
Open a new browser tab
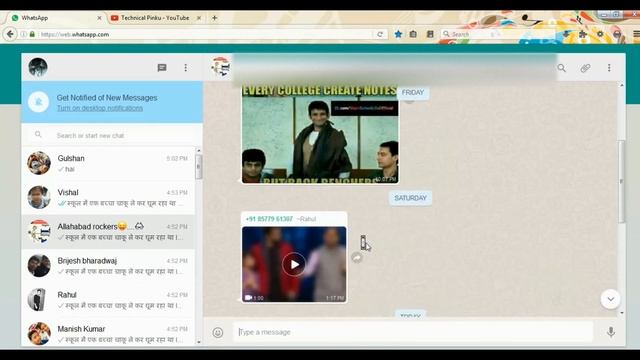214,18
